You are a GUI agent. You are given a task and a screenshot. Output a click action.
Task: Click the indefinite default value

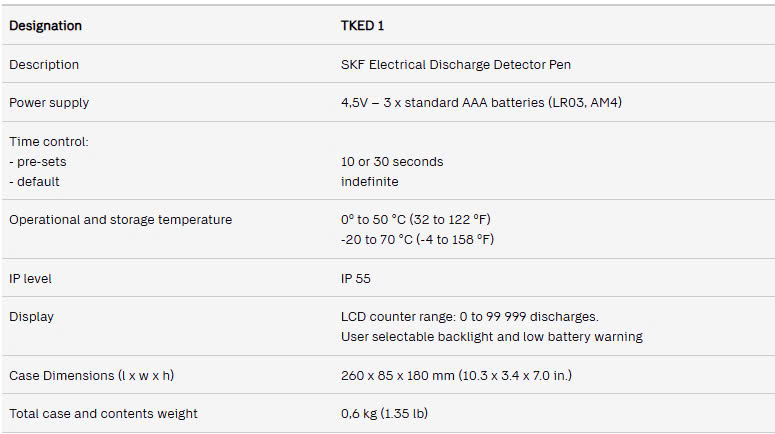pos(369,181)
